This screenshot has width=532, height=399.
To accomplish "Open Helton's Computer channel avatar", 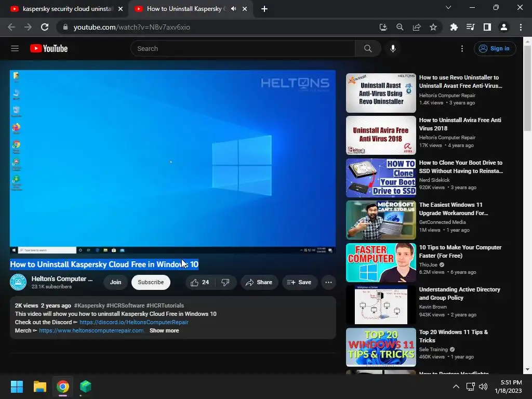I will 18,282.
